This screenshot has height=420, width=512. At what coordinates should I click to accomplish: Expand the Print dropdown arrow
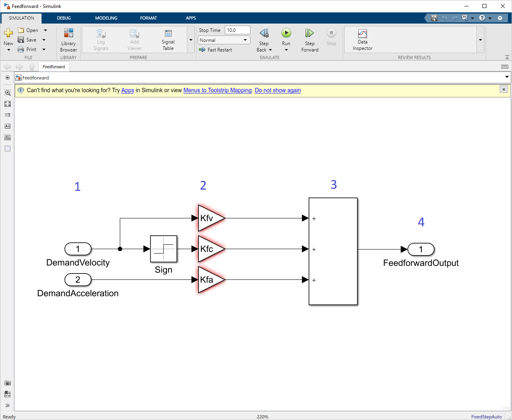pos(44,50)
